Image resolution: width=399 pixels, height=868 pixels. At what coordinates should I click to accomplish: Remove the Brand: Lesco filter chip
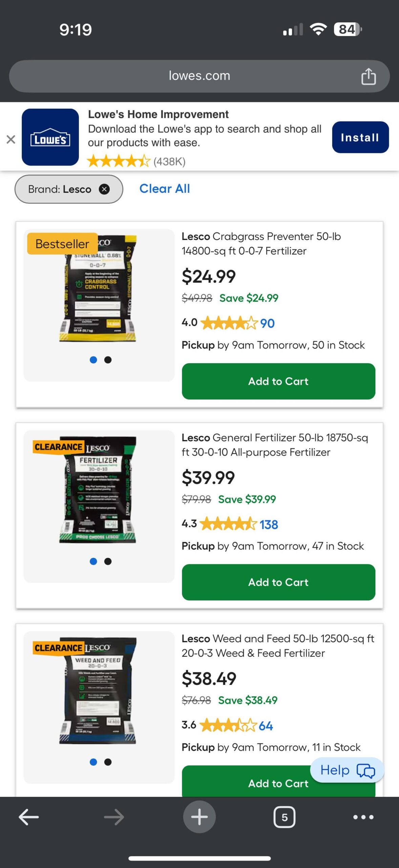pos(104,189)
